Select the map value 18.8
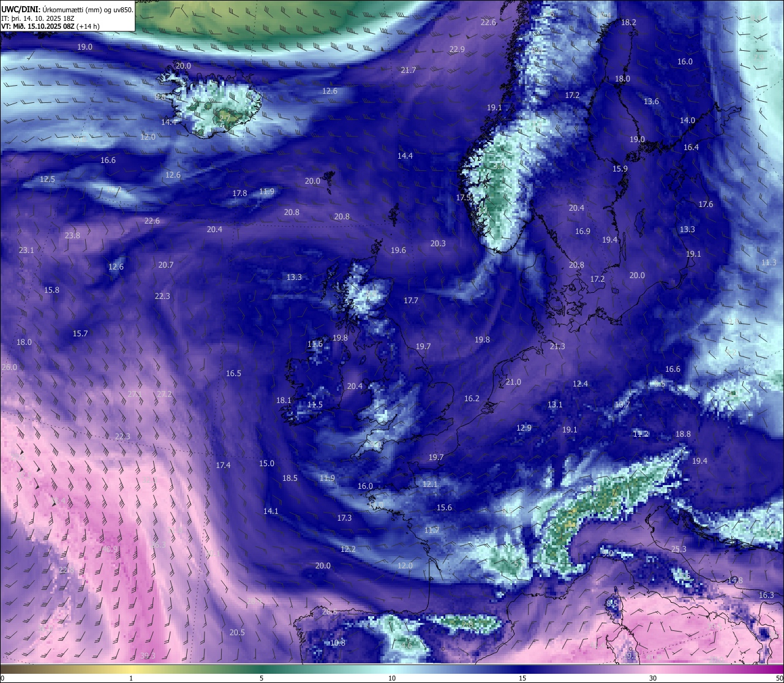784x683 pixels. point(683,434)
